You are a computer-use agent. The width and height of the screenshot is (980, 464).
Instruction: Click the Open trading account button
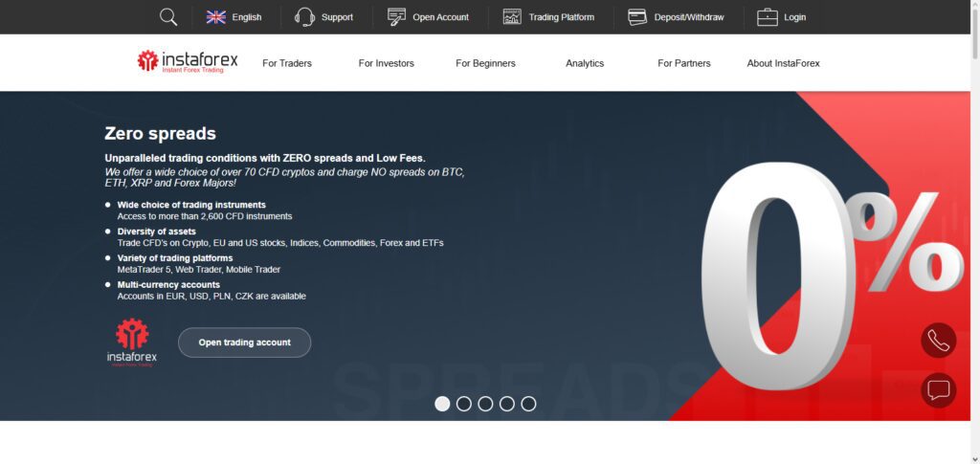[244, 342]
